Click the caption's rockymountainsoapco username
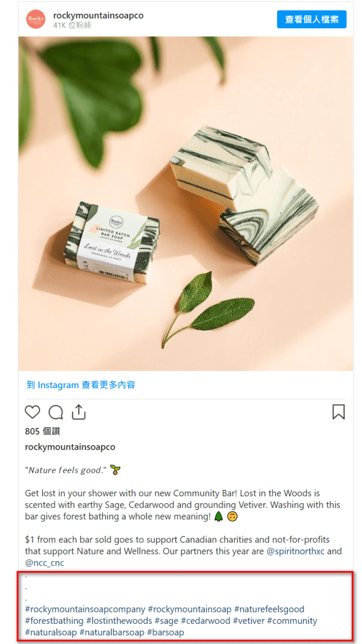362x644 pixels. pos(70,447)
